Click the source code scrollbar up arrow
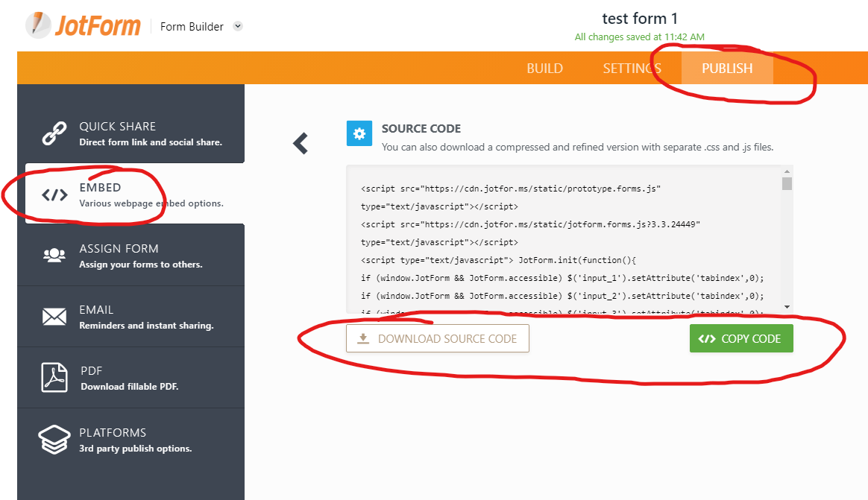The width and height of the screenshot is (868, 500). coord(787,171)
